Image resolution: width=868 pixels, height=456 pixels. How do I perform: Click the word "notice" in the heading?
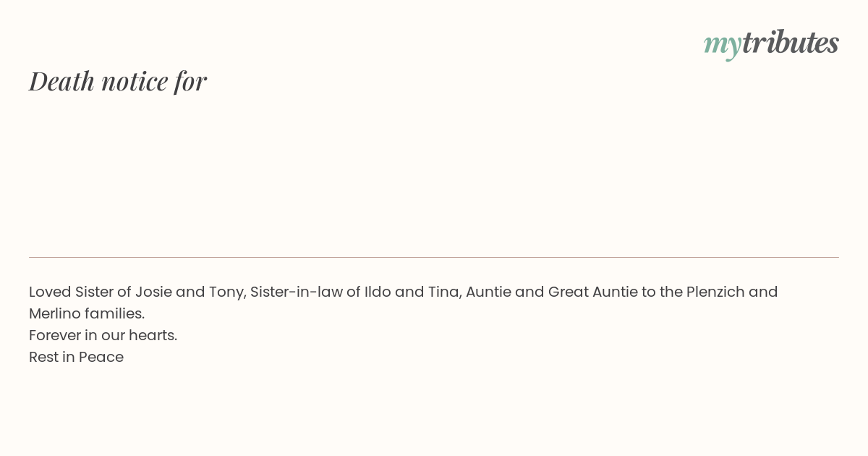point(135,82)
